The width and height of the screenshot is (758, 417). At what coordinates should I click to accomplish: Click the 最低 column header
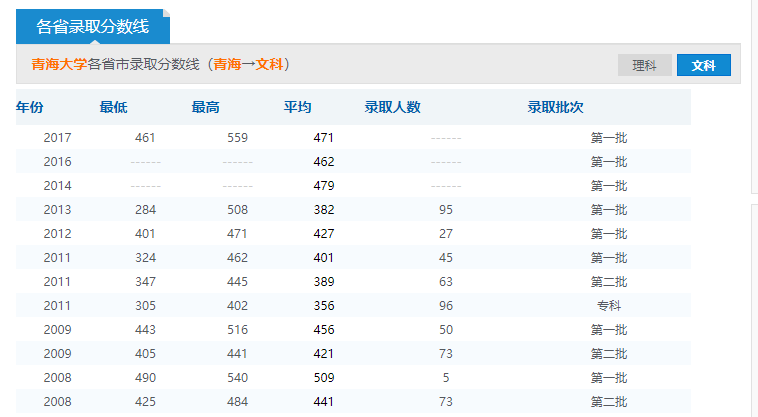coord(113,107)
